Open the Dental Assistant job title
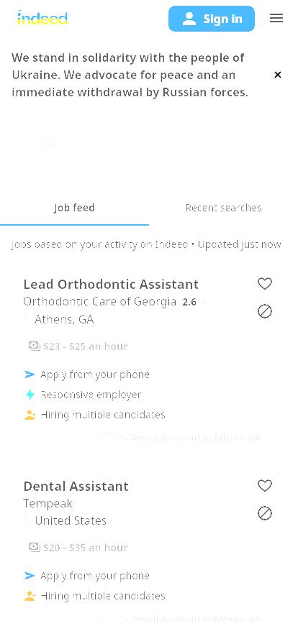The height and width of the screenshot is (644, 298). coord(76,487)
